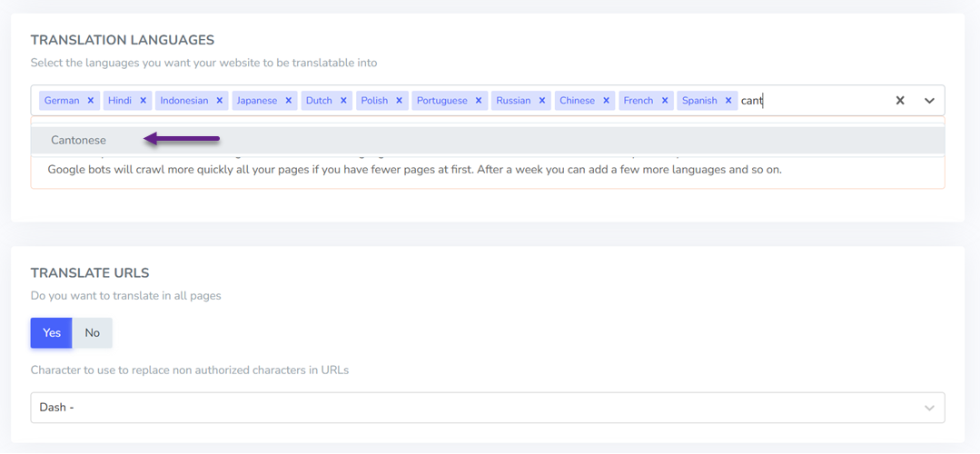The height and width of the screenshot is (454, 980).
Task: Remove the French language tag
Action: click(x=665, y=101)
